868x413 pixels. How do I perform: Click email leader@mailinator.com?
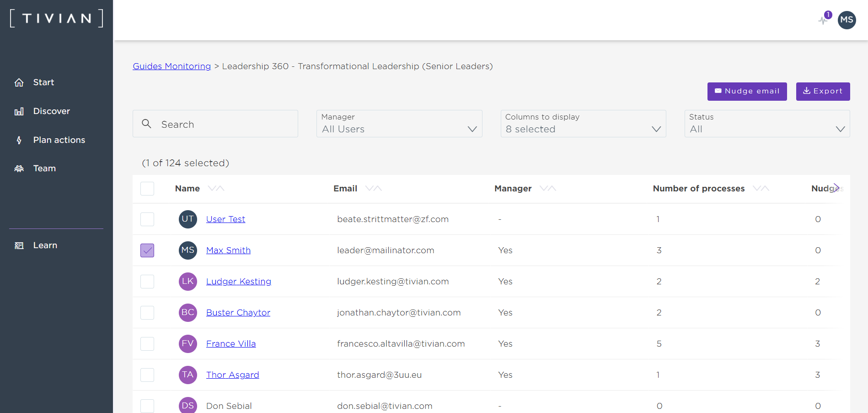386,250
